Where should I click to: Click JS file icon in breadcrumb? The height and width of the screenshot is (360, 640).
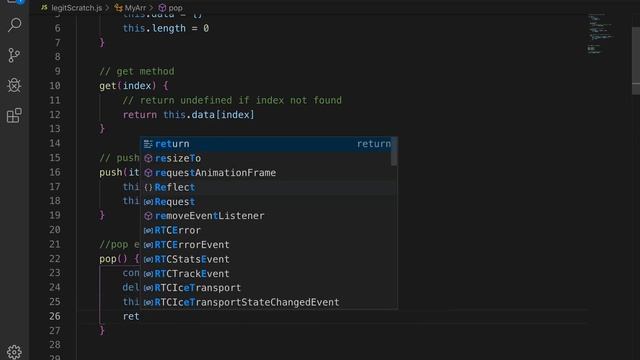(44, 8)
